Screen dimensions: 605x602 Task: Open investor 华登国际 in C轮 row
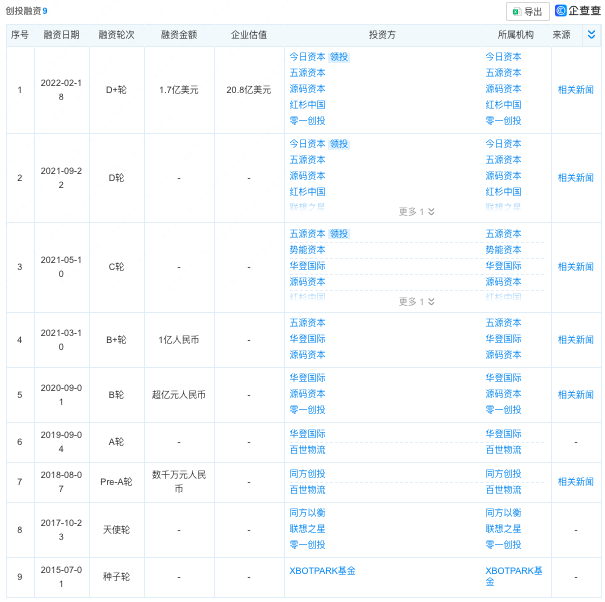click(308, 266)
